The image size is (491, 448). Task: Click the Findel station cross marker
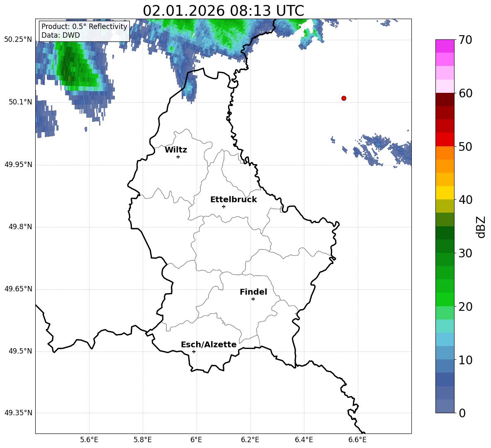pyautogui.click(x=253, y=299)
